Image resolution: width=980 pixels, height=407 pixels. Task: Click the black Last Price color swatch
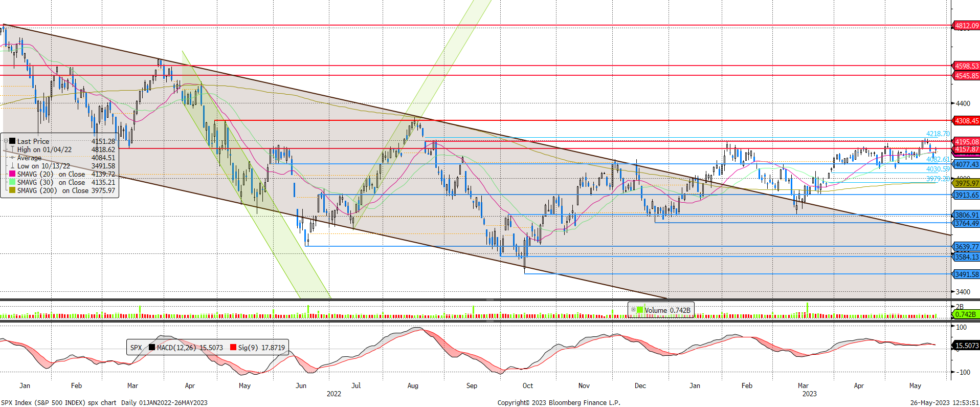tap(12, 141)
